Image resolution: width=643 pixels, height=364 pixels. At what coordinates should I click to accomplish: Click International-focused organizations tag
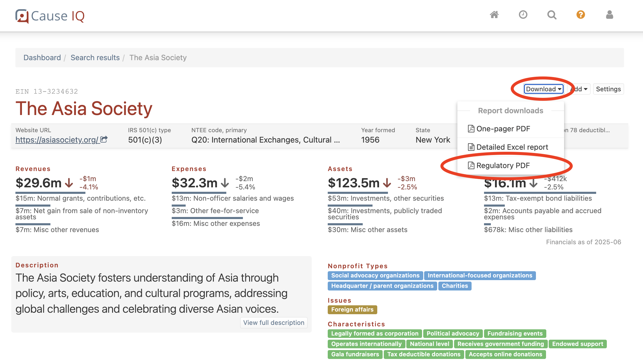[480, 276]
